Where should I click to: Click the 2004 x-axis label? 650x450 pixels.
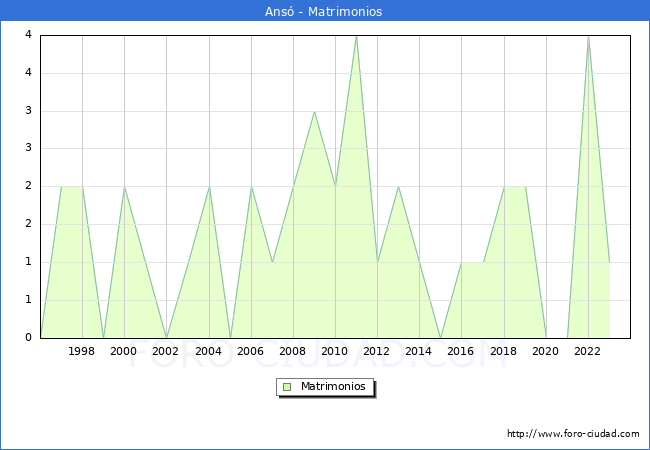pyautogui.click(x=208, y=351)
